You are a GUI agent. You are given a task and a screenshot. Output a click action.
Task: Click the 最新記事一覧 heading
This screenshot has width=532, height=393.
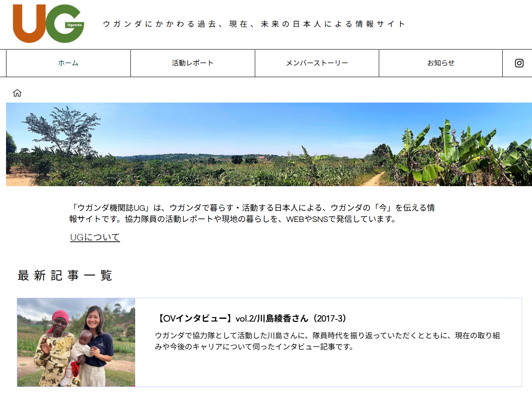pos(65,275)
